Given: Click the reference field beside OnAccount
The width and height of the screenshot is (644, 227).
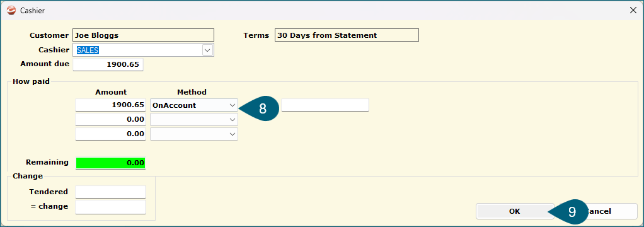Looking at the screenshot, I should coord(325,105).
